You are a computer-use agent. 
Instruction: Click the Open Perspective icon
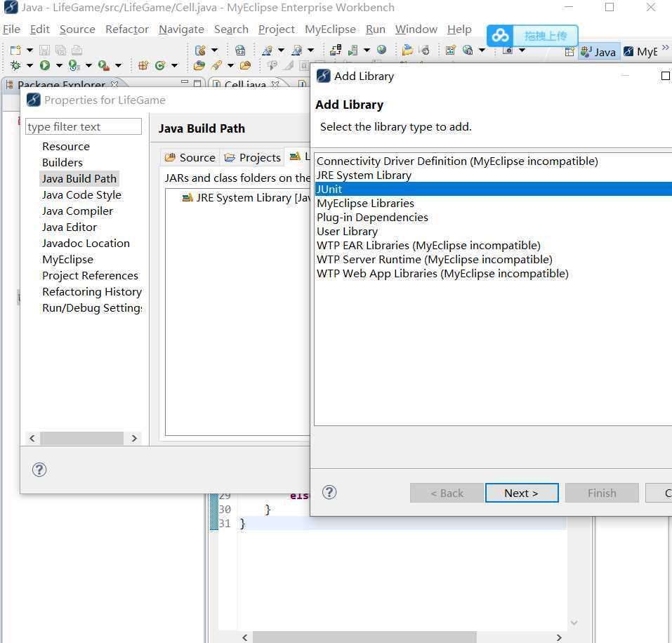pos(569,52)
